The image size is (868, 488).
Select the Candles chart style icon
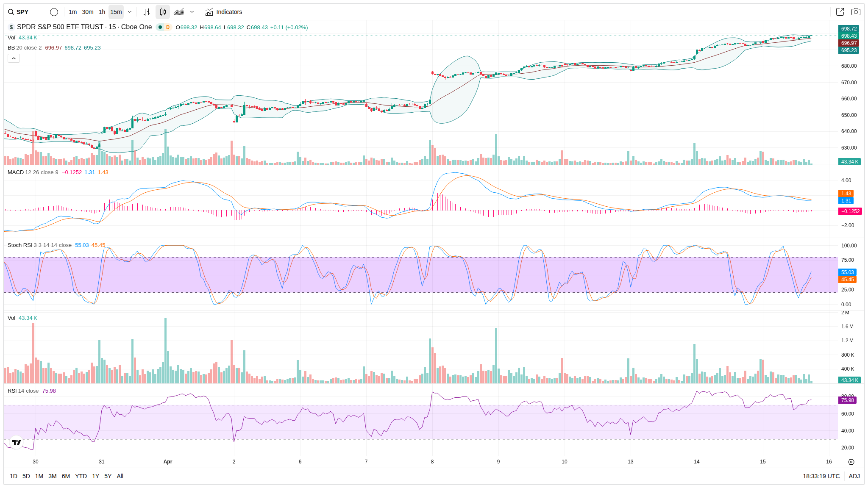point(163,12)
